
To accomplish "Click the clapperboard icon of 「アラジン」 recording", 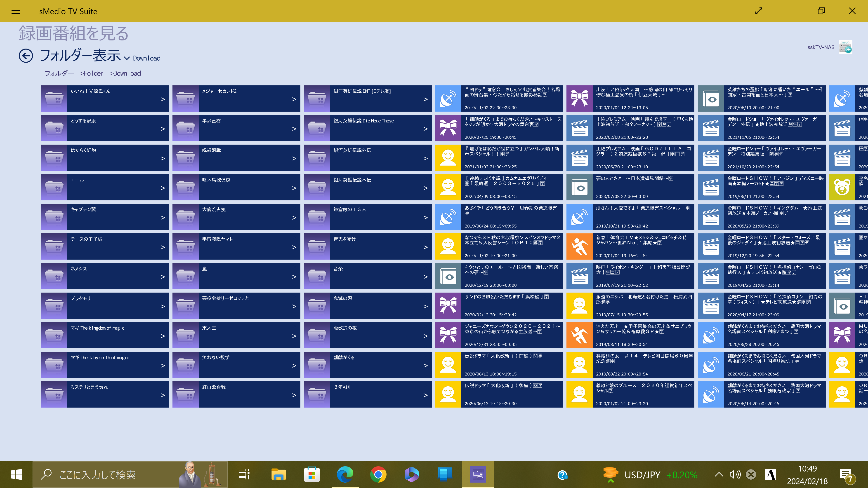I will 711,187.
